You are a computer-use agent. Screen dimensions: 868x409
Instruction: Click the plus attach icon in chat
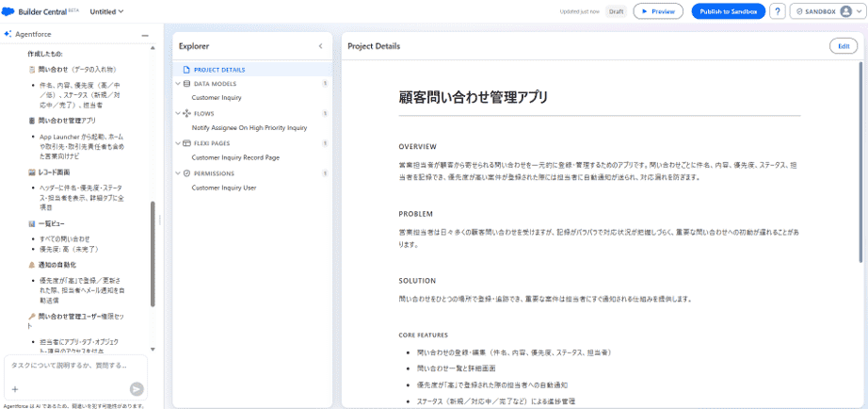15,389
